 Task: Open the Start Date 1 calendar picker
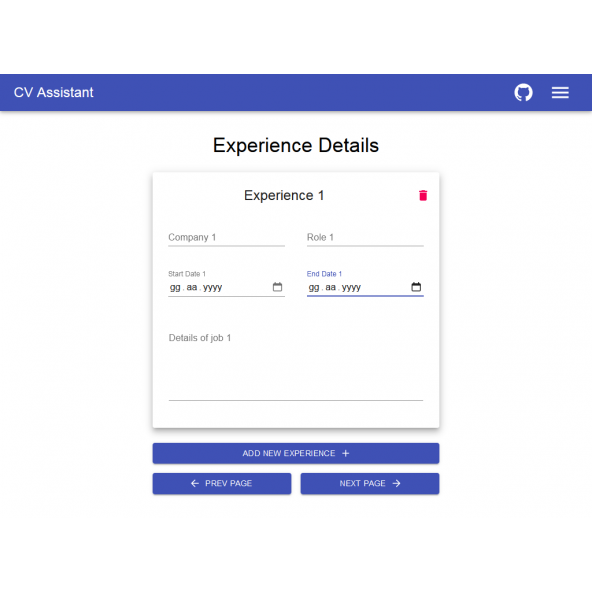click(x=277, y=287)
